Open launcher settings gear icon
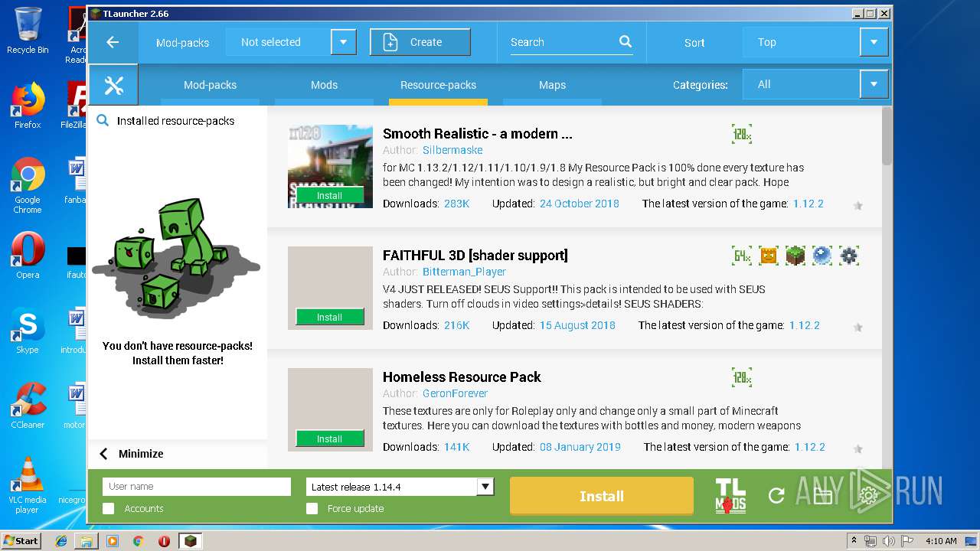This screenshot has height=551, width=980. pos(868,496)
